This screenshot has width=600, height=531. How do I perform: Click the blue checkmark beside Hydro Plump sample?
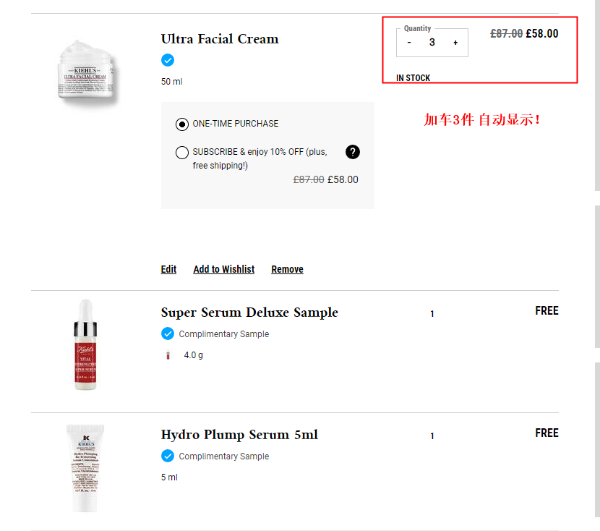[x=167, y=456]
